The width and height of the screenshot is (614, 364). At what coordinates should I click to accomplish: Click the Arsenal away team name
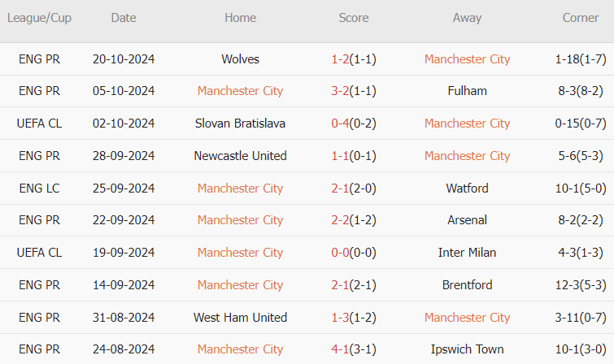coord(467,220)
